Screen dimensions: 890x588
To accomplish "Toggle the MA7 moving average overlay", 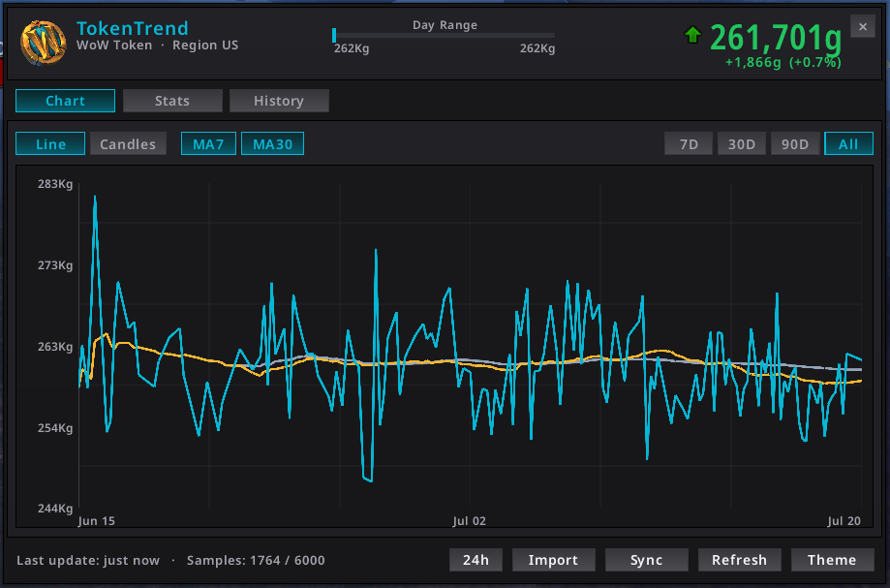I will coord(208,143).
